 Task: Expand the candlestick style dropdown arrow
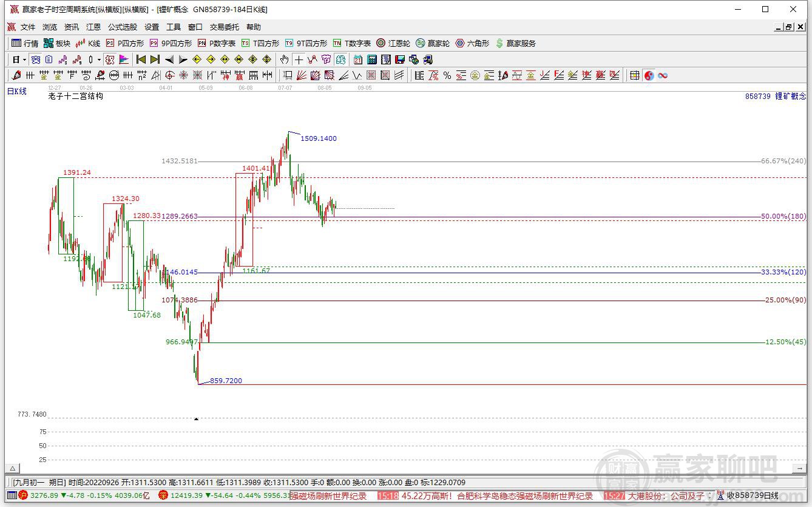point(99,60)
